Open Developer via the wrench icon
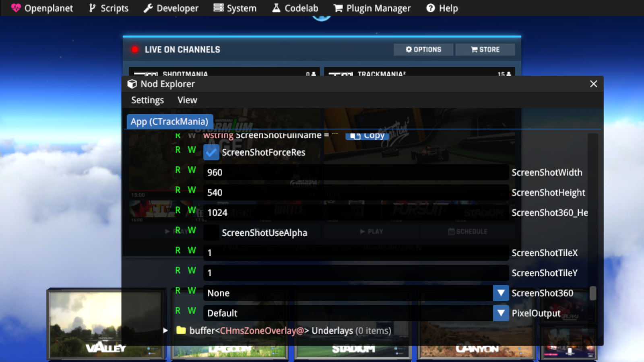644x362 pixels. click(x=148, y=8)
